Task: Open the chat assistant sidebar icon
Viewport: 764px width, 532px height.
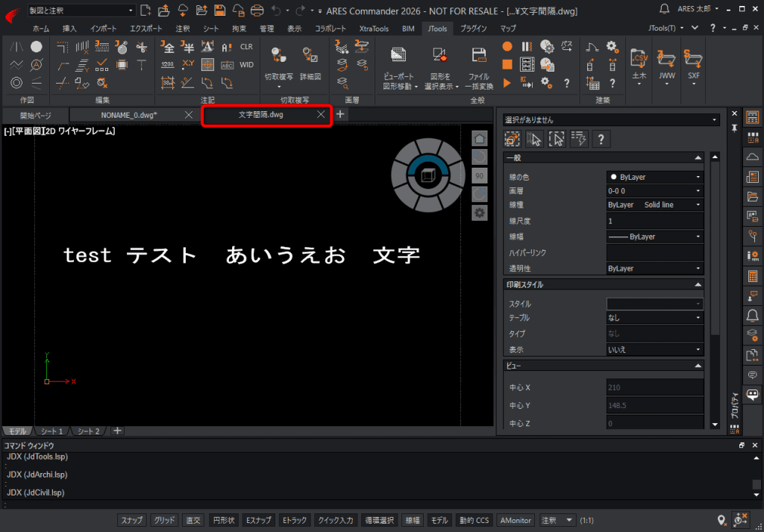Action: click(x=753, y=395)
